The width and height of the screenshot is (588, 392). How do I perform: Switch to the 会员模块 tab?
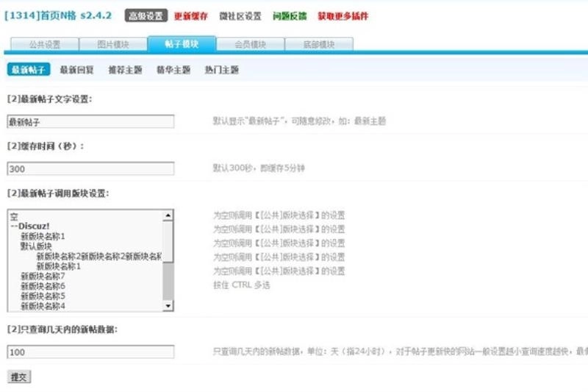point(251,44)
